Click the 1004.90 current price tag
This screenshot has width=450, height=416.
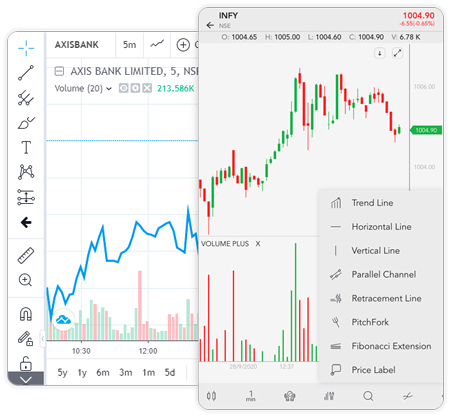(x=426, y=130)
